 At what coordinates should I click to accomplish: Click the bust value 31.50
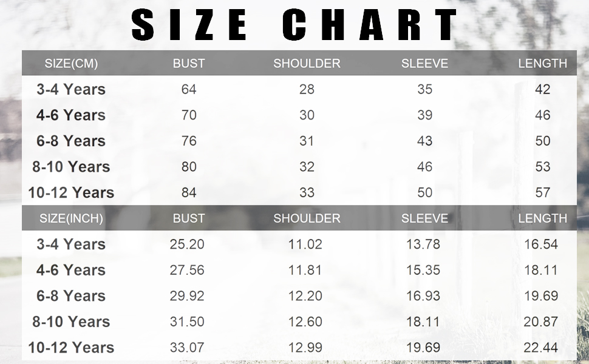[x=187, y=322]
